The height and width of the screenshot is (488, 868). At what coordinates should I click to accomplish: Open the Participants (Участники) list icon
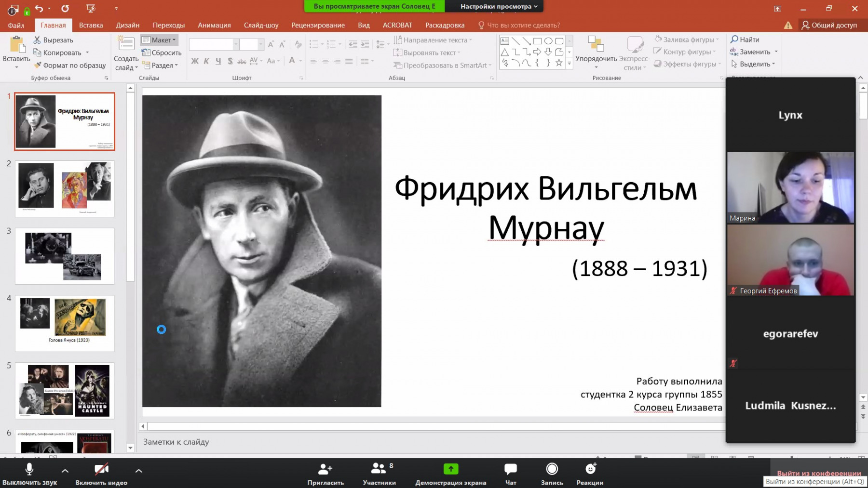[x=379, y=469]
